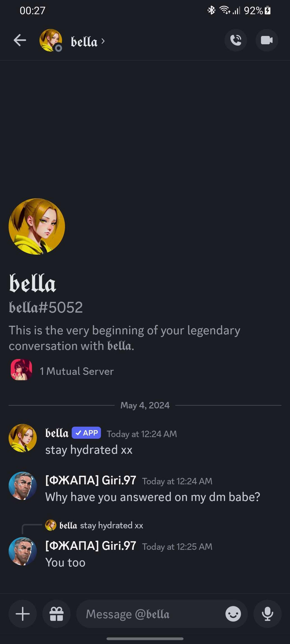Screen dimensions: 290x644
Task: Tap the battery status indicator
Action: [268, 10]
